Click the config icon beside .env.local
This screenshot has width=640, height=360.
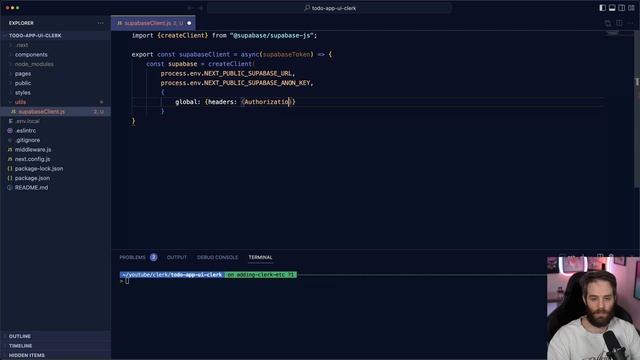click(10, 121)
